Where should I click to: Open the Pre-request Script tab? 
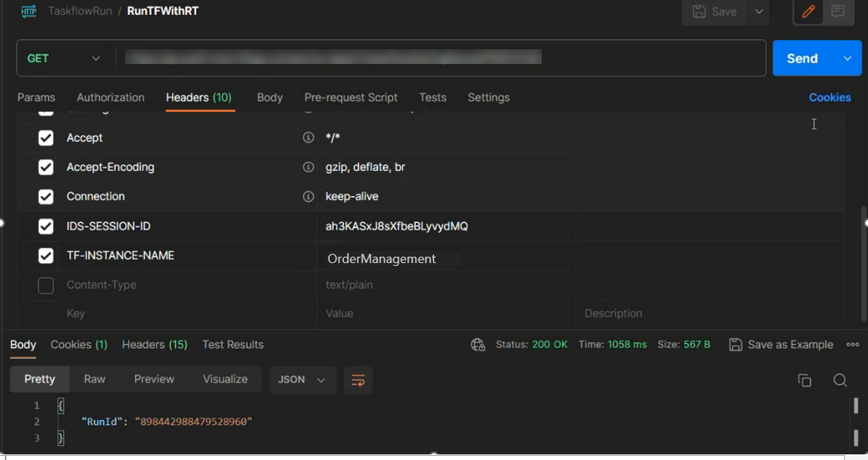[x=351, y=98]
